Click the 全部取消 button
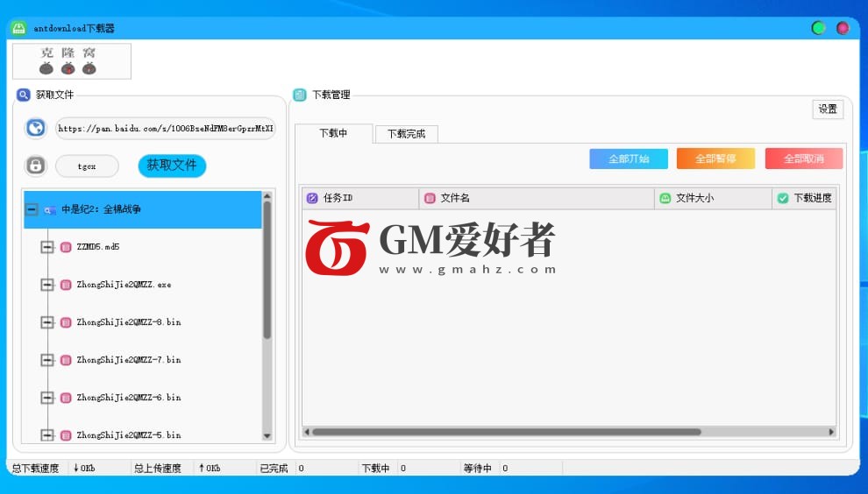The image size is (868, 494). [x=804, y=159]
